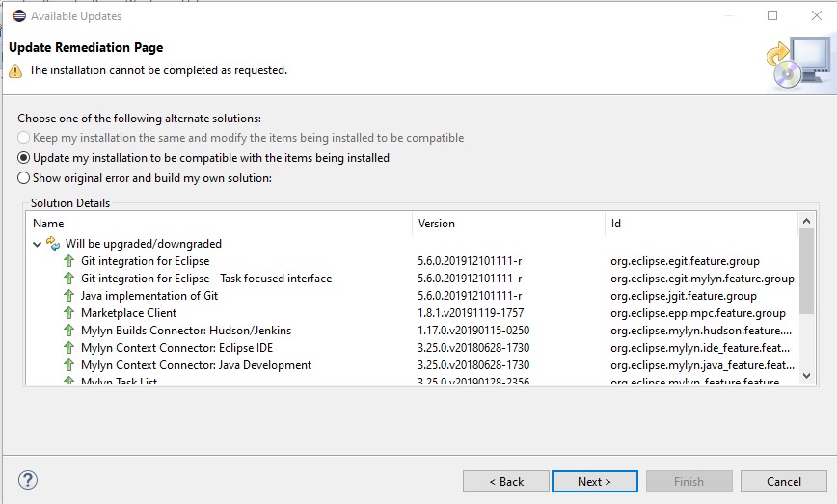Click version 1.8.1.v20191119-1757
Viewport: 837px width, 504px height.
point(471,313)
